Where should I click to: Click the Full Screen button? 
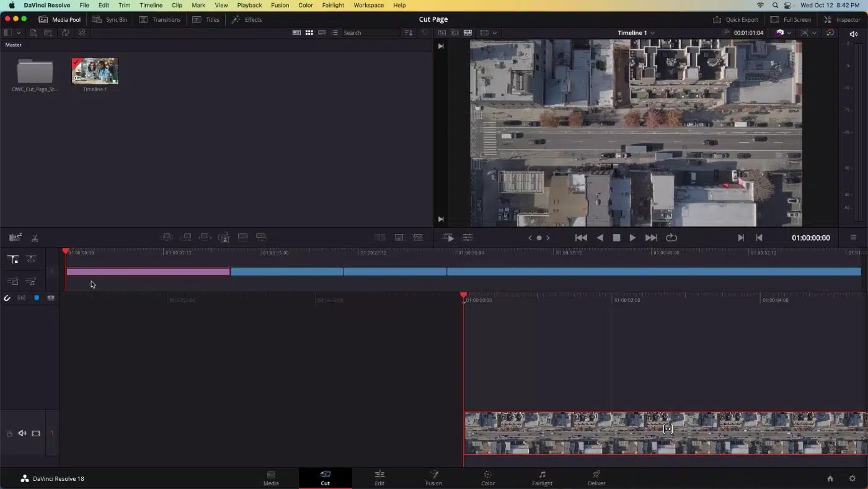click(790, 19)
